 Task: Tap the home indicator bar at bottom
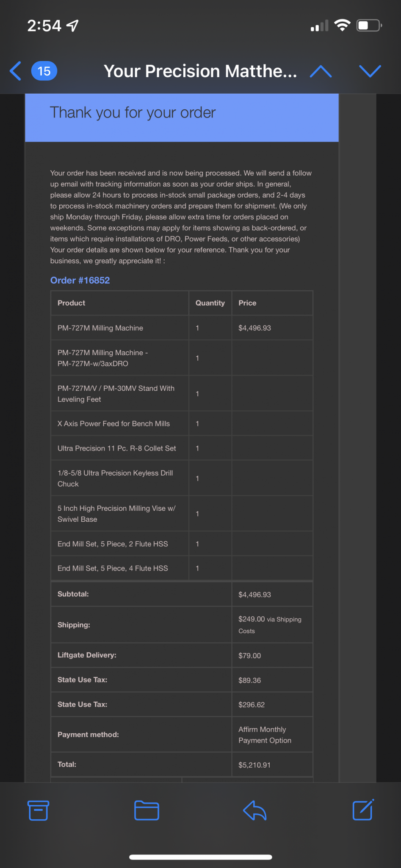[x=200, y=857]
